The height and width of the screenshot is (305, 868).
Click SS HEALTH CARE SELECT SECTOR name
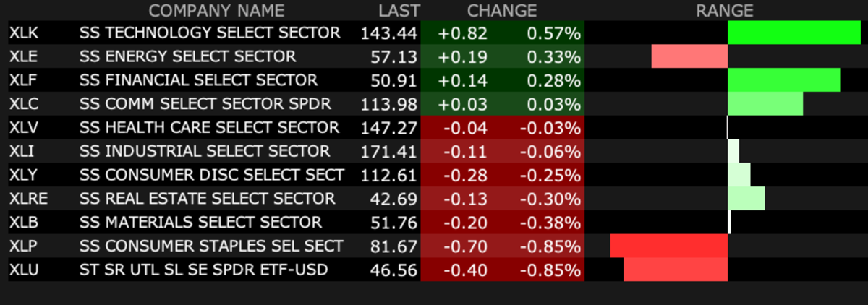(209, 128)
